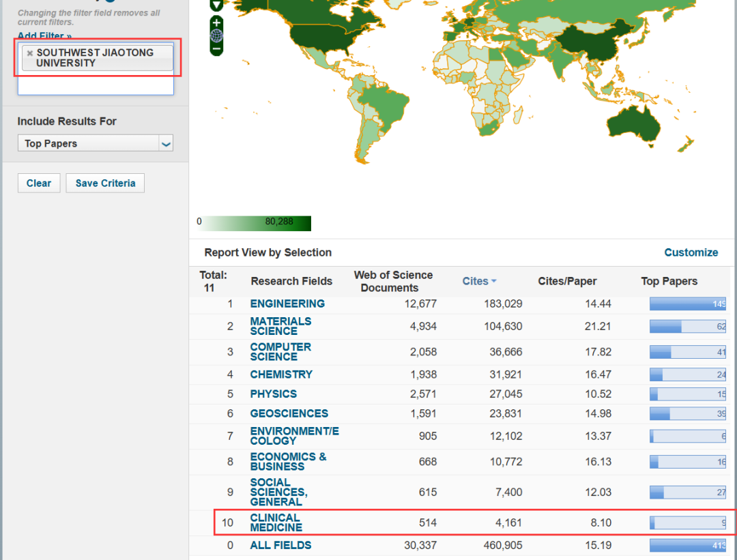
Task: Click the Total: 11 count label
Action: pos(213,281)
